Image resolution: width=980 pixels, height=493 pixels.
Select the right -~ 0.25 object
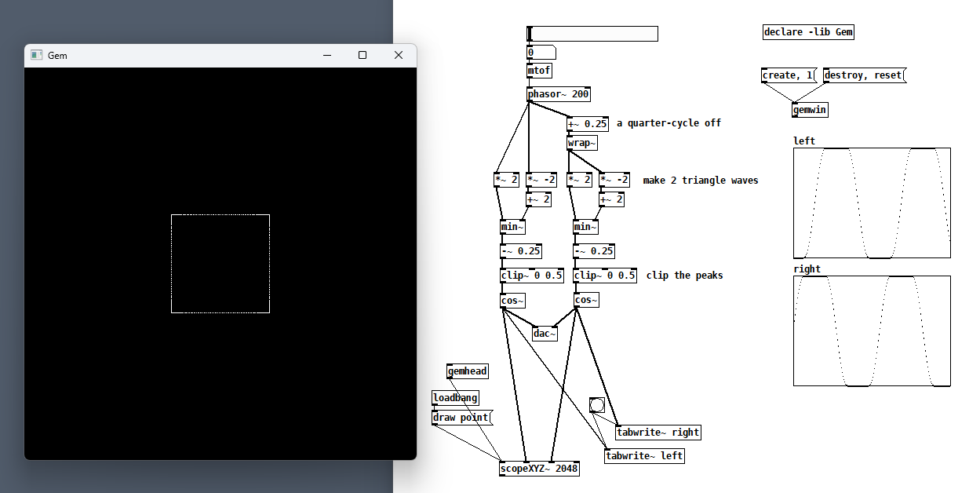point(594,251)
